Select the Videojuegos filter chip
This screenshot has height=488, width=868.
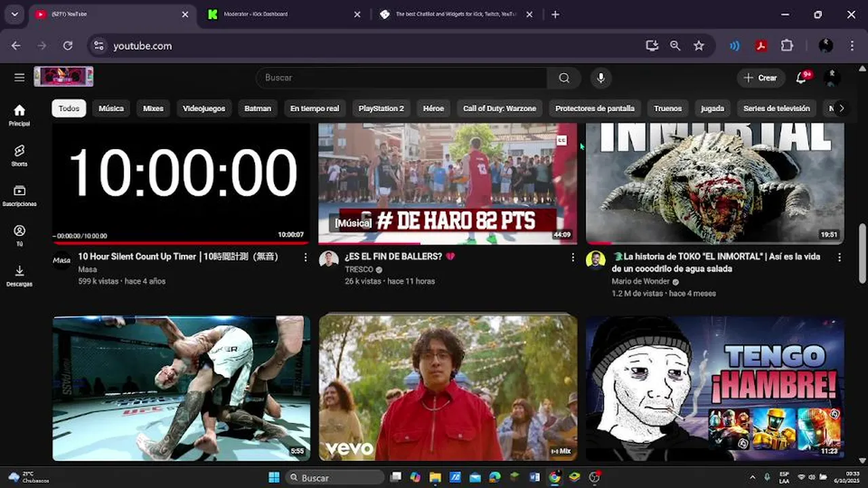click(x=204, y=108)
